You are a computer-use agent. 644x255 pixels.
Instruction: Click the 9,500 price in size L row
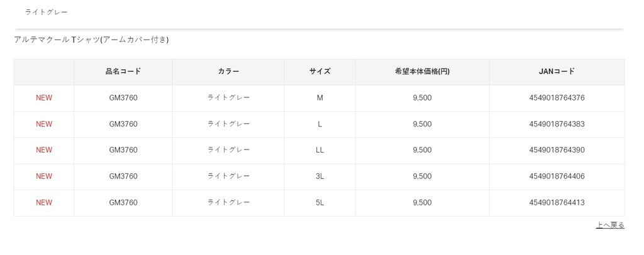point(422,124)
